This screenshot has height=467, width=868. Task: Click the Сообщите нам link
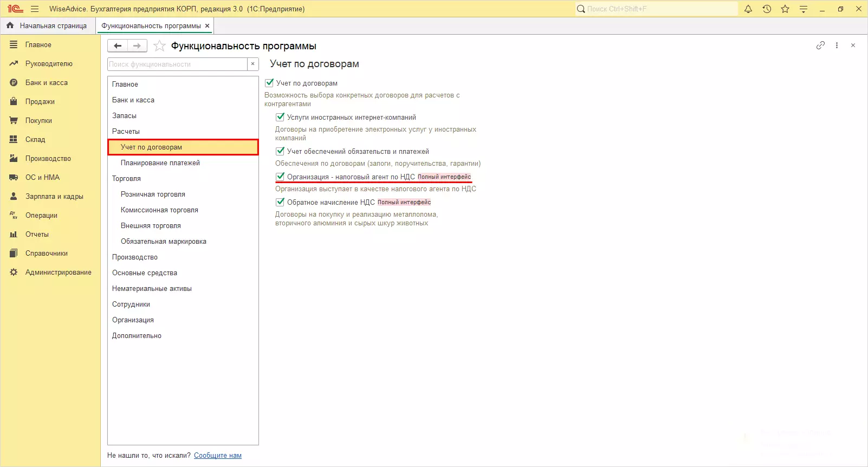218,456
